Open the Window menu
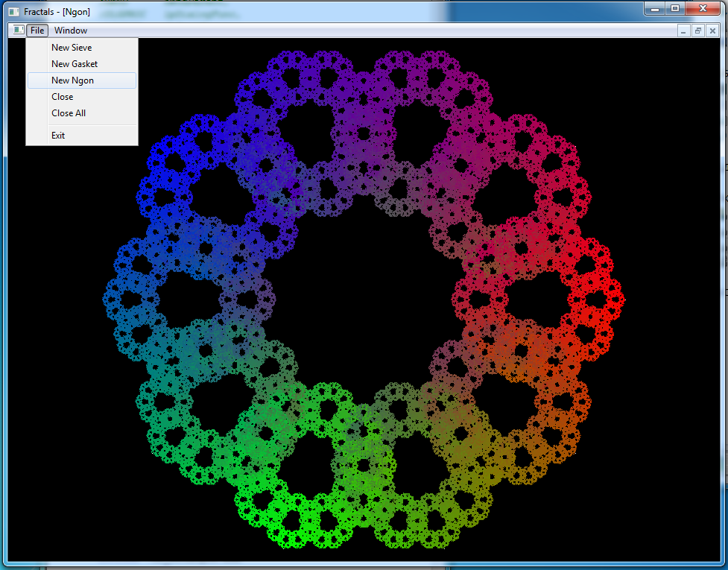 71,31
